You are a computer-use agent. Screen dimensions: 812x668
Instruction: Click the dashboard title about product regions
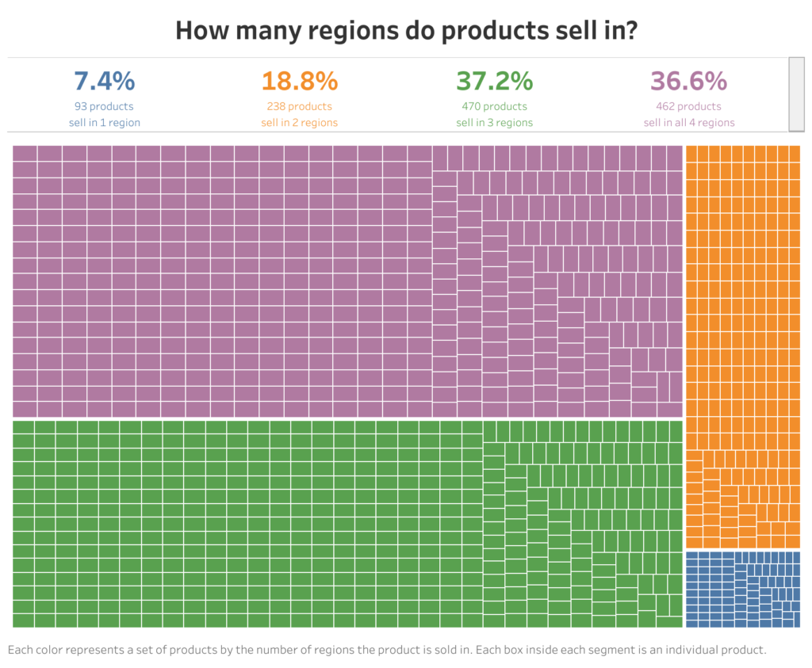pyautogui.click(x=406, y=30)
